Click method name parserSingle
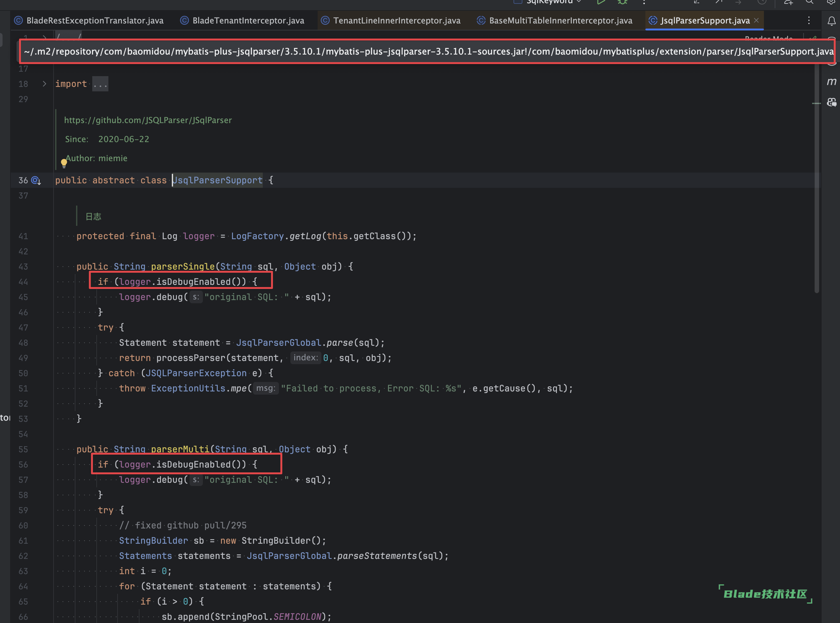 (183, 267)
